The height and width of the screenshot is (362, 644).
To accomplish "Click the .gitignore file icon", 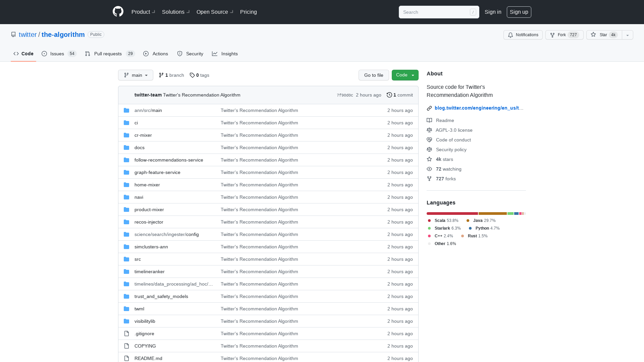I will click(x=126, y=334).
